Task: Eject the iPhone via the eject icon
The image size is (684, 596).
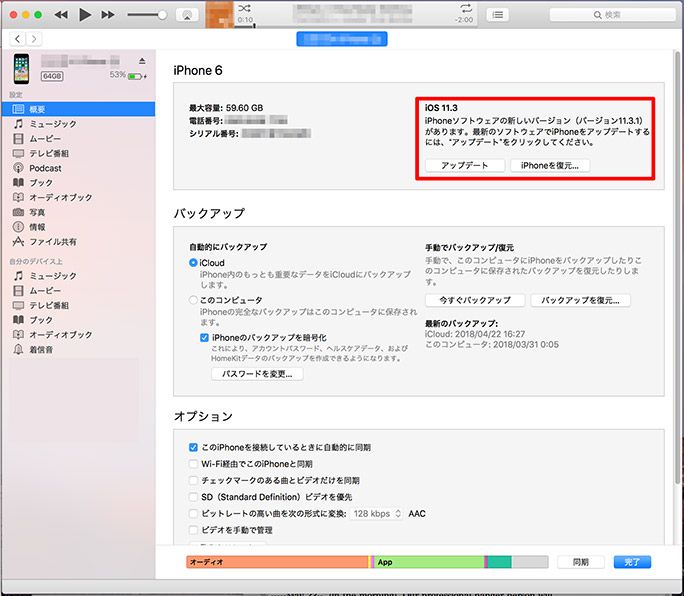Action: point(142,61)
